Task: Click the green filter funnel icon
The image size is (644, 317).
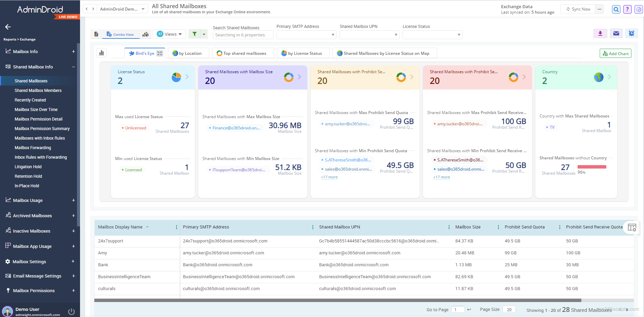Action: pyautogui.click(x=194, y=34)
